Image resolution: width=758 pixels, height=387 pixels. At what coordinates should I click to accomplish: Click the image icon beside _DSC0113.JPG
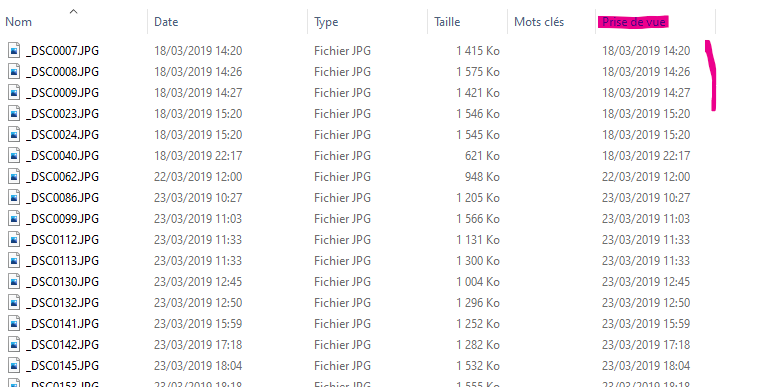[x=14, y=261]
